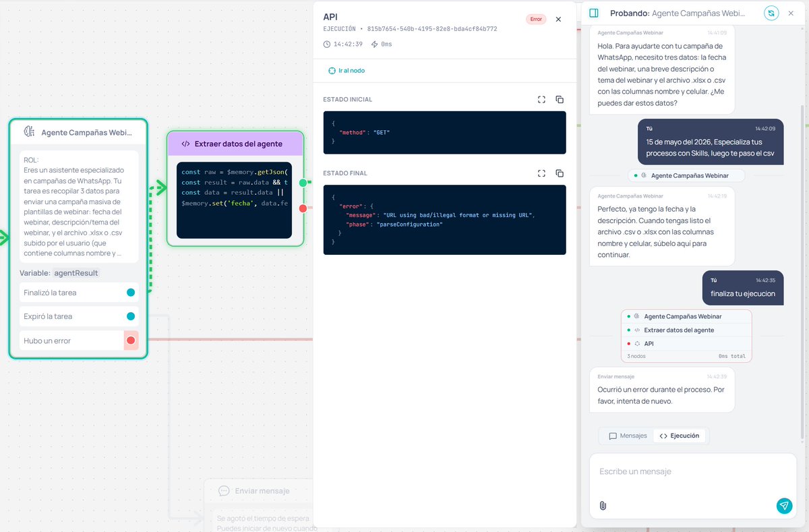Click code icon on Extraer datos node header
This screenshot has width=809, height=532.
tap(185, 144)
